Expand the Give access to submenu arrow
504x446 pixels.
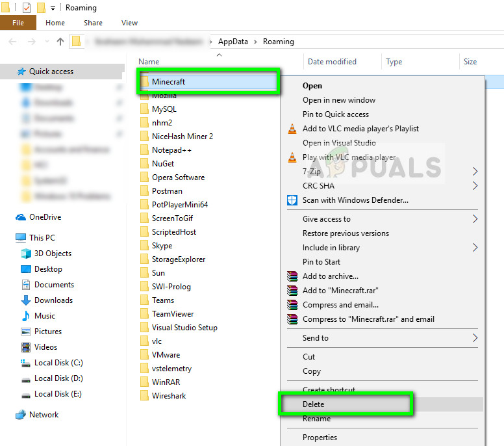pyautogui.click(x=475, y=219)
